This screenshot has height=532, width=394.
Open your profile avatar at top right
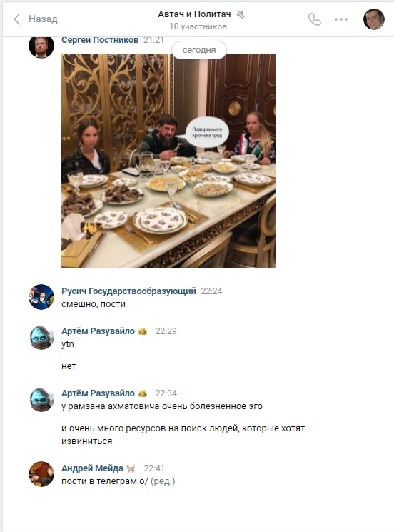click(x=373, y=19)
